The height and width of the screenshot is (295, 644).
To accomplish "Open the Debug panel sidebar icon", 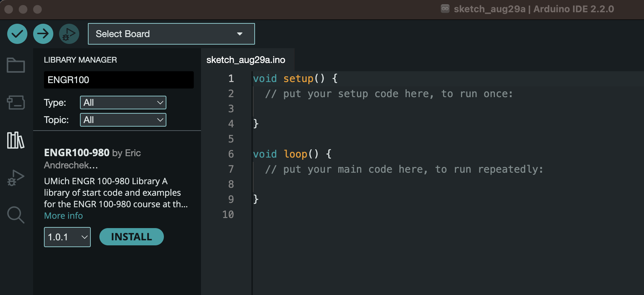I will [16, 178].
